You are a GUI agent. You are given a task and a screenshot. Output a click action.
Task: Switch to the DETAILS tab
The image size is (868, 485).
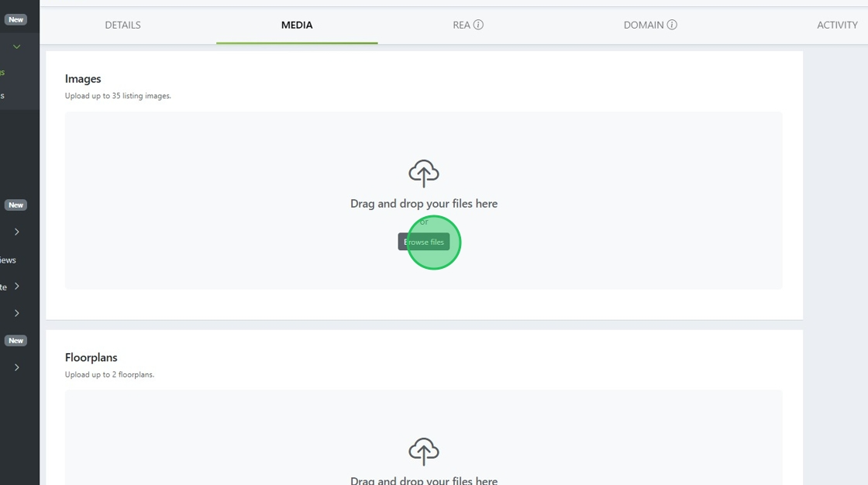click(122, 25)
